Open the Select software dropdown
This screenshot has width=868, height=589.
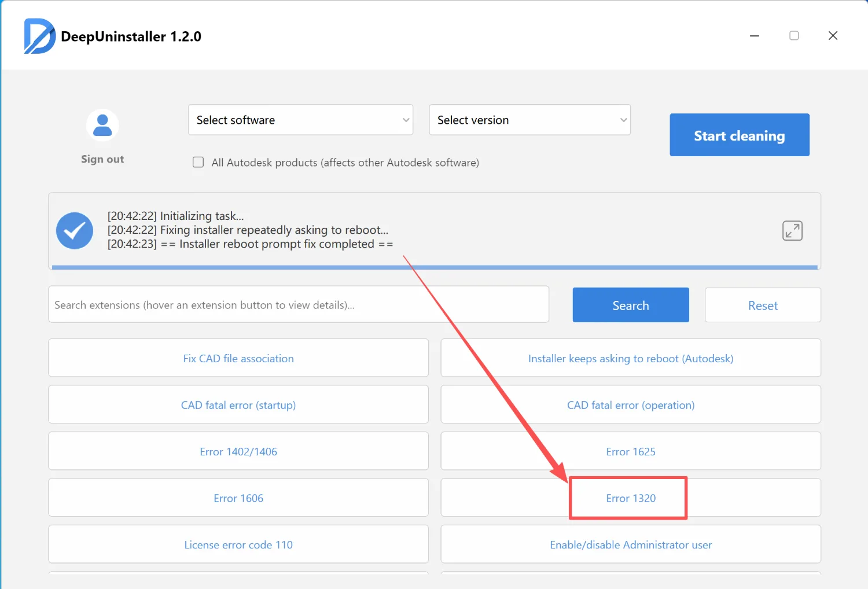pyautogui.click(x=300, y=120)
